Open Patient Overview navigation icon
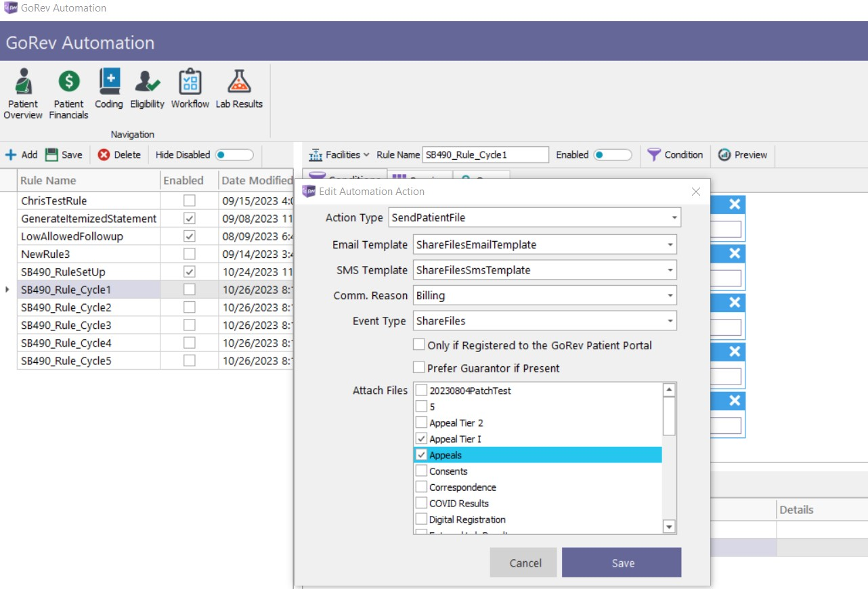This screenshot has height=589, width=868. [x=23, y=82]
